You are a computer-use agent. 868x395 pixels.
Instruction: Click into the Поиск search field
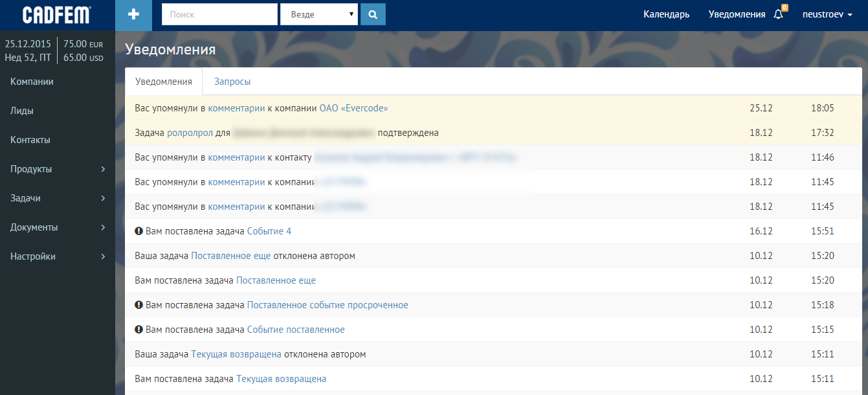219,14
